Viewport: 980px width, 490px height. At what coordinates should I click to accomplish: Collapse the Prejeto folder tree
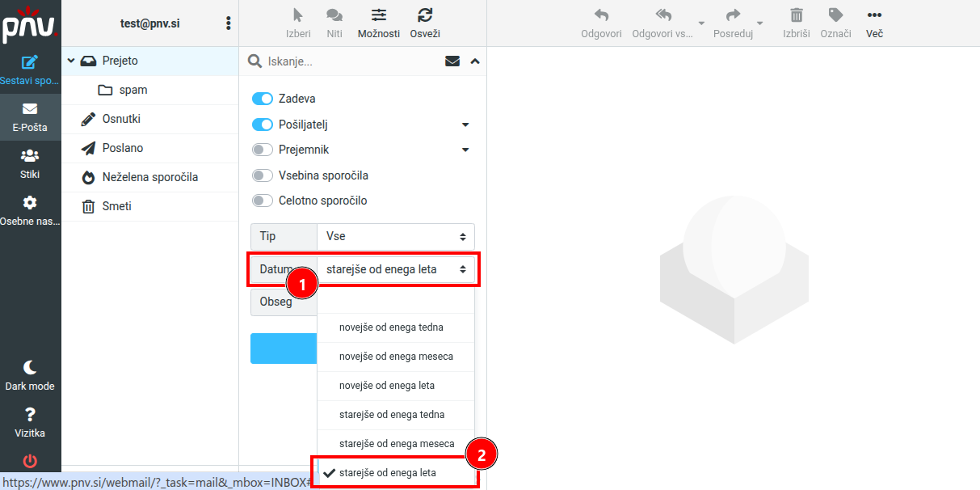[71, 61]
